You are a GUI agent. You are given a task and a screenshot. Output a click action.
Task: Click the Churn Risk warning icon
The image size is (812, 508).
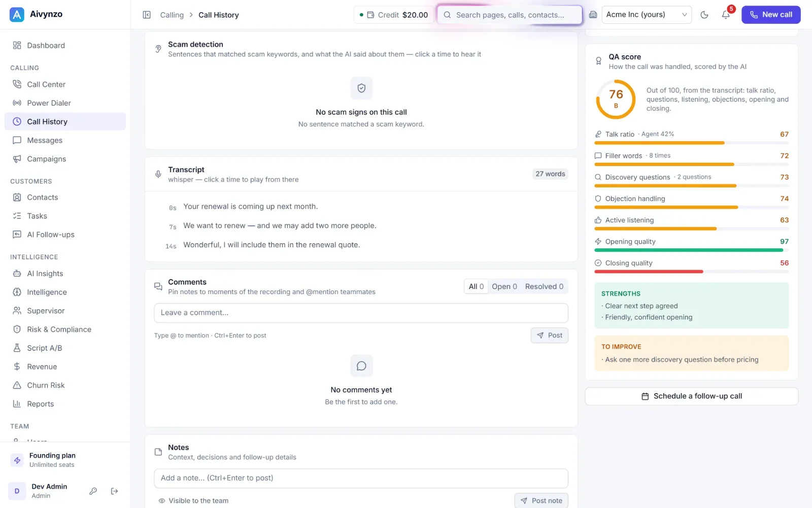coord(17,385)
